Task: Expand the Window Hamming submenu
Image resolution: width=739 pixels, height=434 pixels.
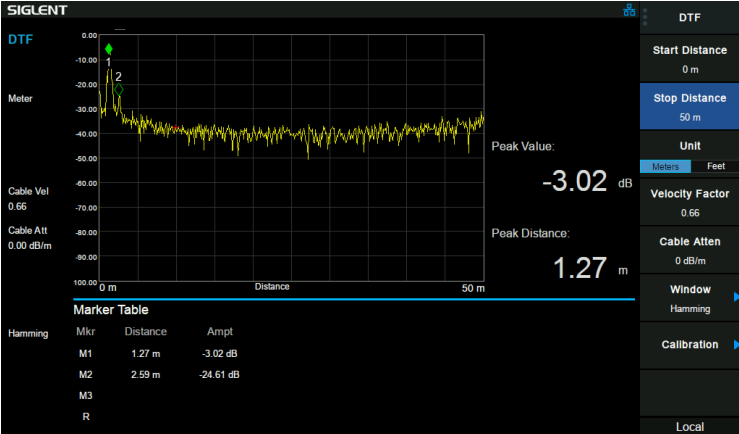Action: 690,299
